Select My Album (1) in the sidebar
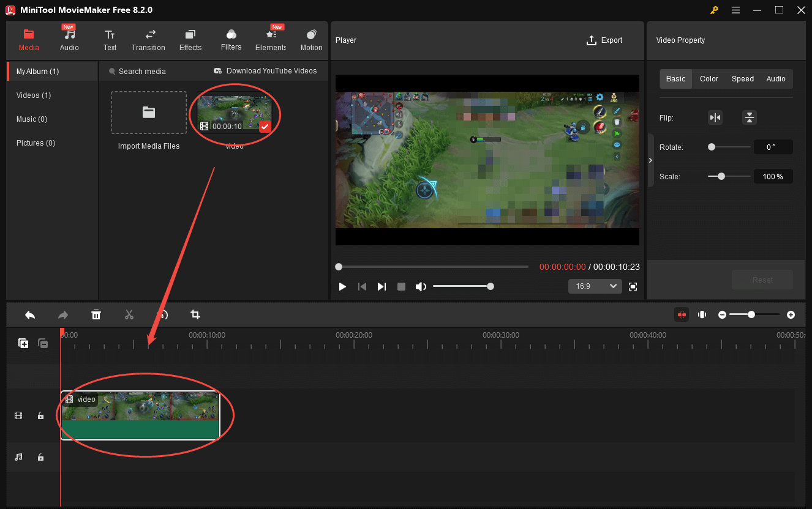Screen dimensions: 812x509 [x=52, y=72]
